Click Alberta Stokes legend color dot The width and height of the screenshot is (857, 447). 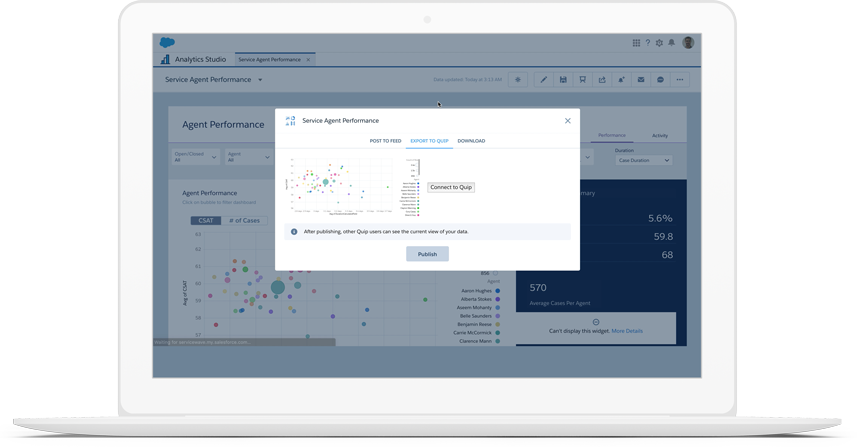498,299
